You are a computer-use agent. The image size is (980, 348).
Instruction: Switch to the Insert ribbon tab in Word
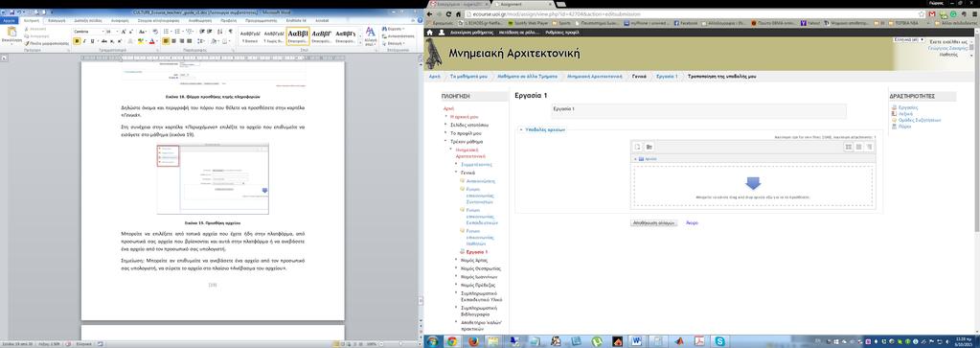click(x=57, y=21)
